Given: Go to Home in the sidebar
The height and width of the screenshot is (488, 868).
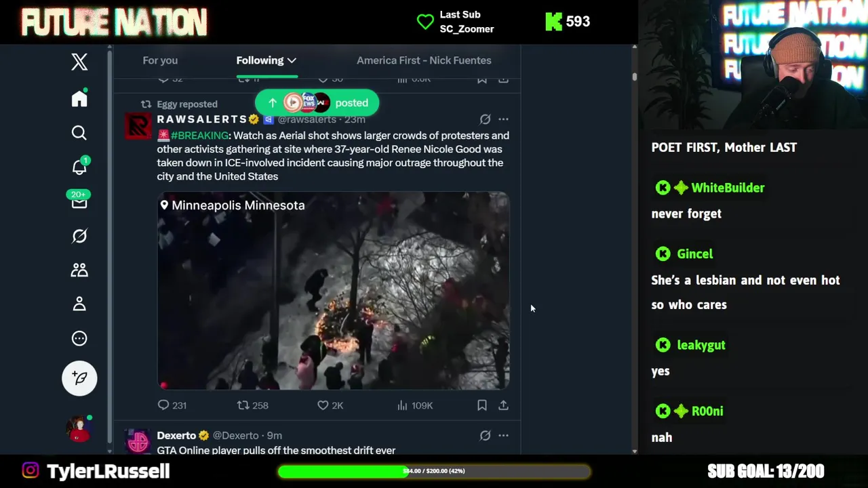Looking at the screenshot, I should [x=79, y=98].
